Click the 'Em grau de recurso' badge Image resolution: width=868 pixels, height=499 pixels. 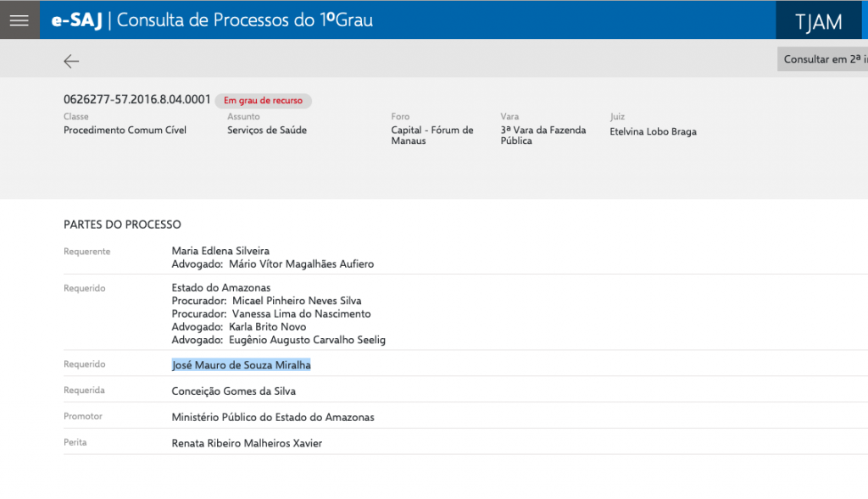pos(263,101)
